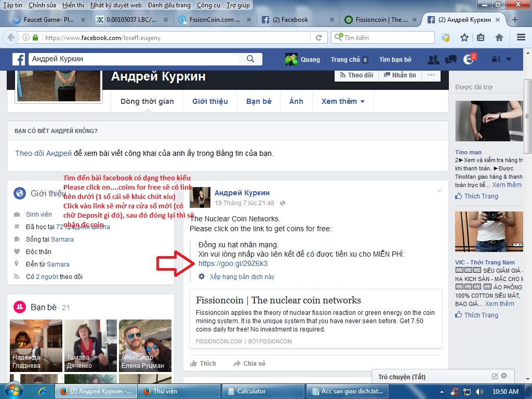This screenshot has height=399, width=532.
Task: Click the Facebook logo icon
Action: coord(19,59)
